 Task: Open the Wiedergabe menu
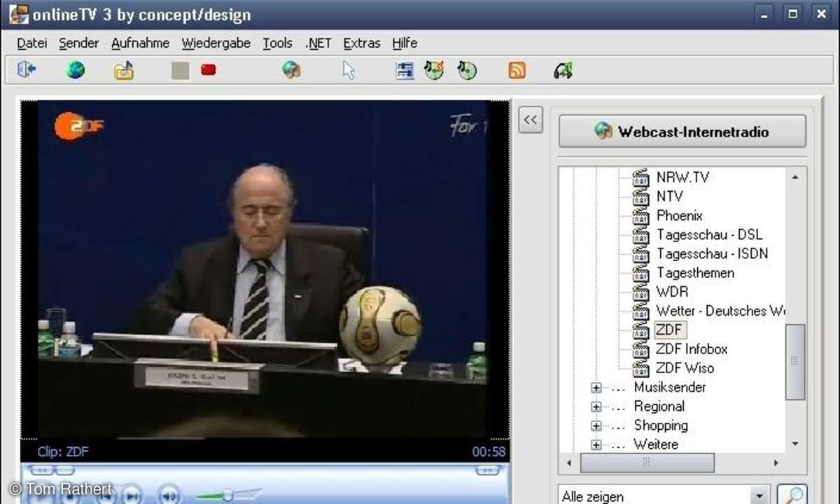[216, 43]
